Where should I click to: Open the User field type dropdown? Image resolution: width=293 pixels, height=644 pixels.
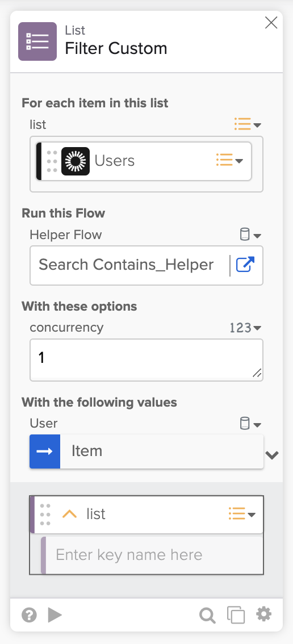click(250, 424)
